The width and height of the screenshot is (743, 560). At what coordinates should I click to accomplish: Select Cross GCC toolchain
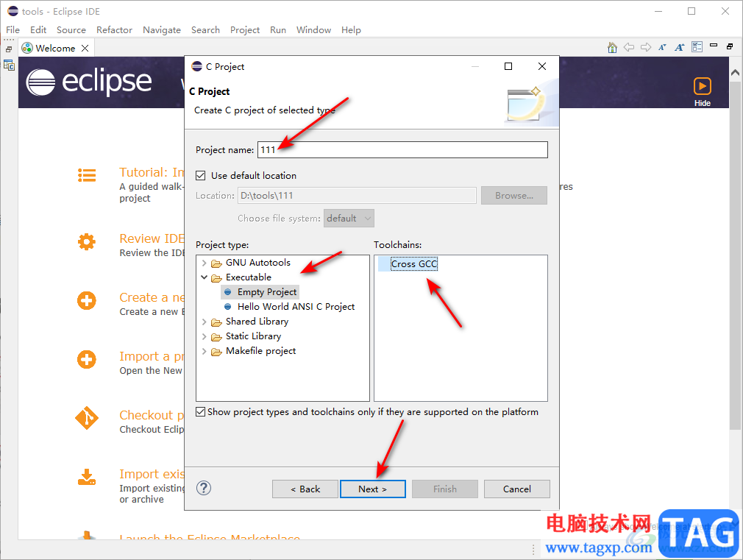pos(414,263)
